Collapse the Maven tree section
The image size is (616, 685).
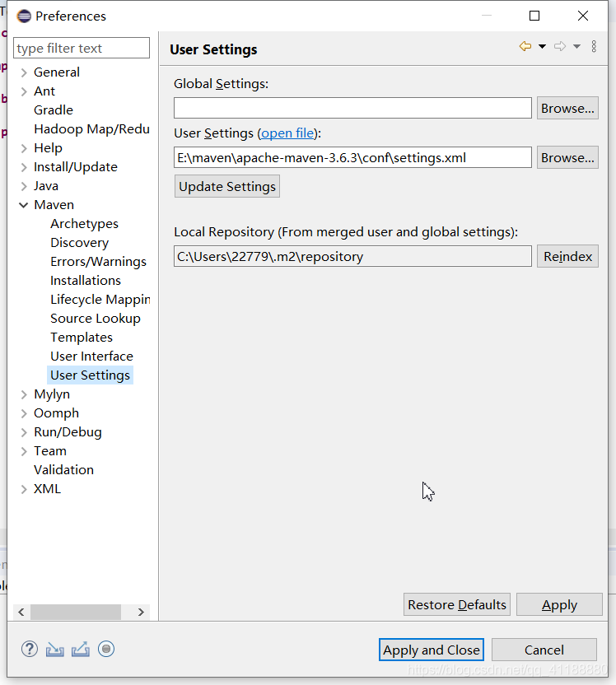tap(24, 204)
